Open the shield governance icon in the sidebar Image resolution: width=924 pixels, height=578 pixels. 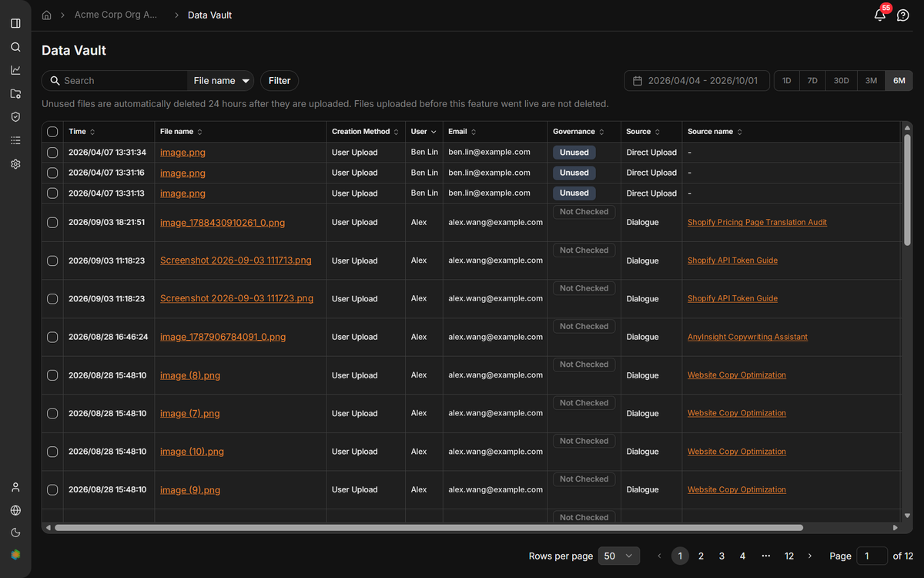point(15,117)
